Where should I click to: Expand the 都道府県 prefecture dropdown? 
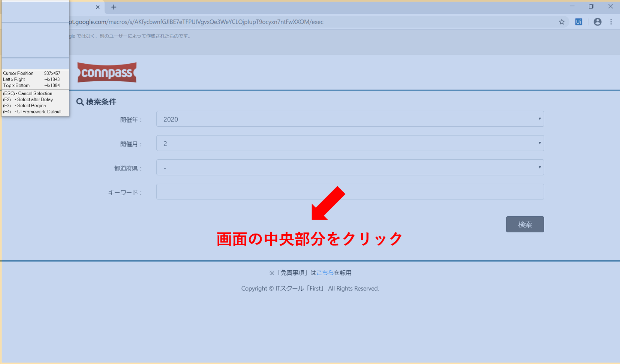[350, 168]
